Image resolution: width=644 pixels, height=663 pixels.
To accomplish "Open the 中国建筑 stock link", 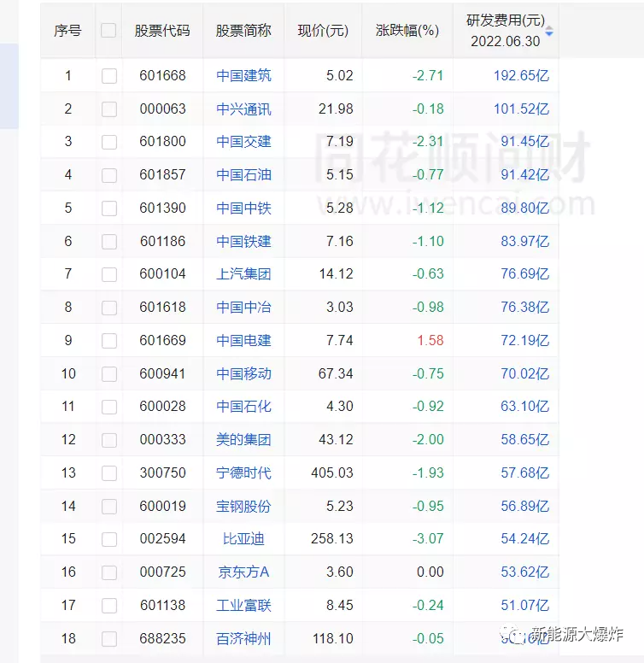I will pyautogui.click(x=243, y=76).
